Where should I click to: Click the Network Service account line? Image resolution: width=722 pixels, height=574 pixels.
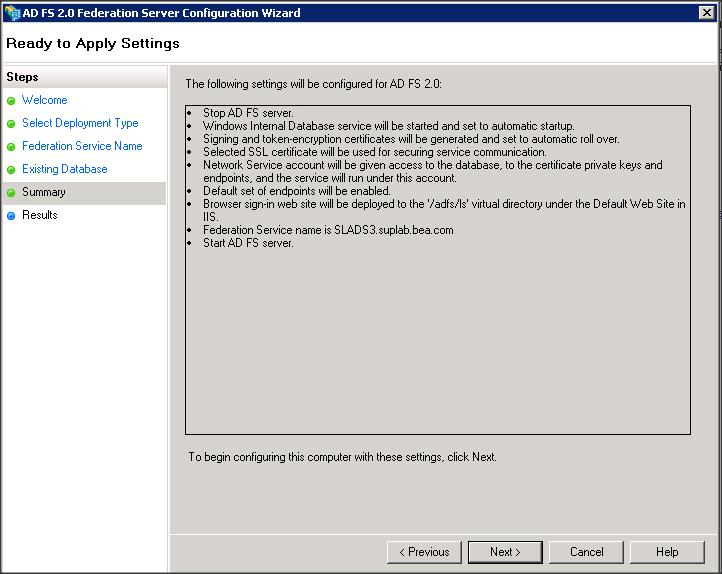point(433,171)
